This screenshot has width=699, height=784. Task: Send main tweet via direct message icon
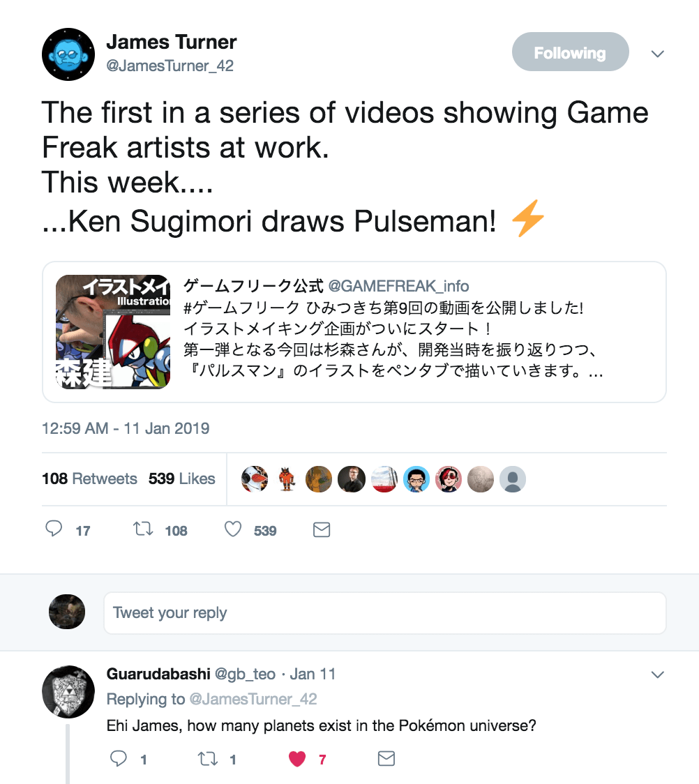pyautogui.click(x=321, y=530)
